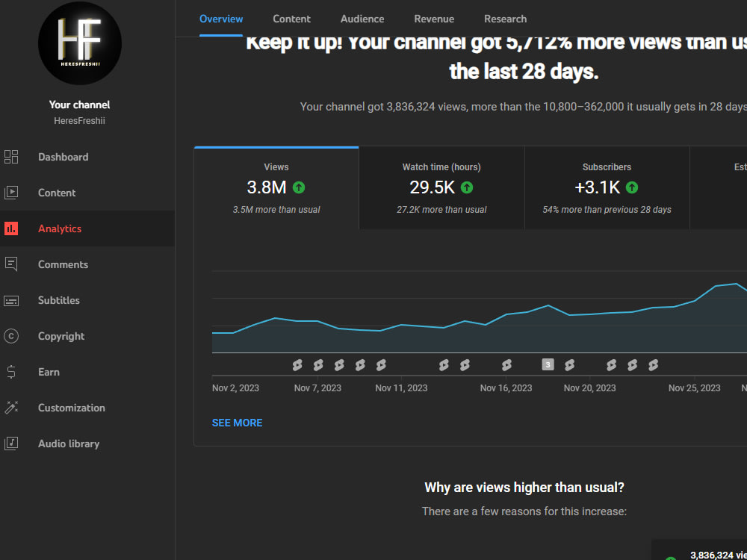747x560 pixels.
Task: Click the green up arrow beside +3.1K subscribers
Action: click(x=632, y=187)
